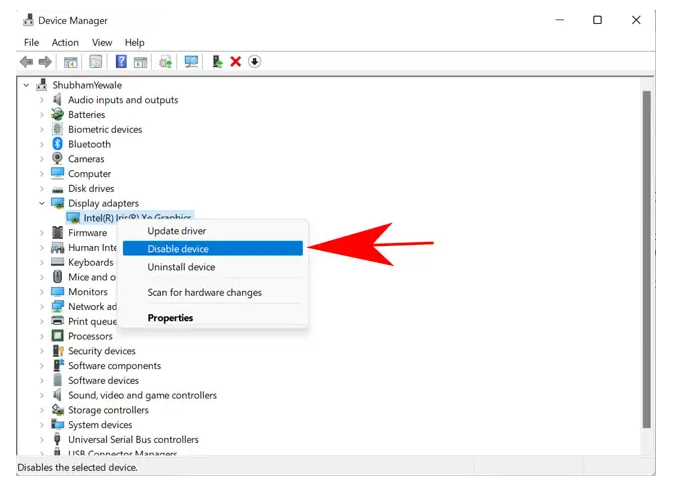Choose Update driver from context menu

[x=213, y=231]
